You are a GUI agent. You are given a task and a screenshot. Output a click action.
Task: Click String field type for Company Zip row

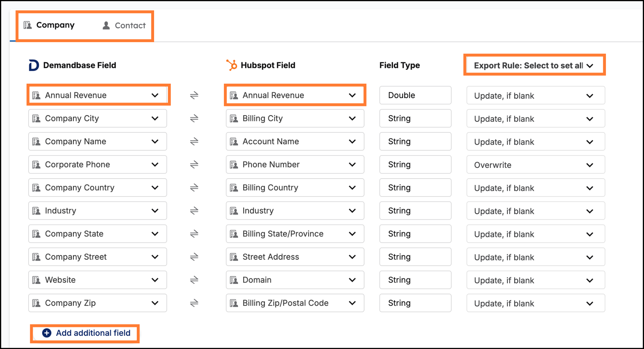coord(415,303)
